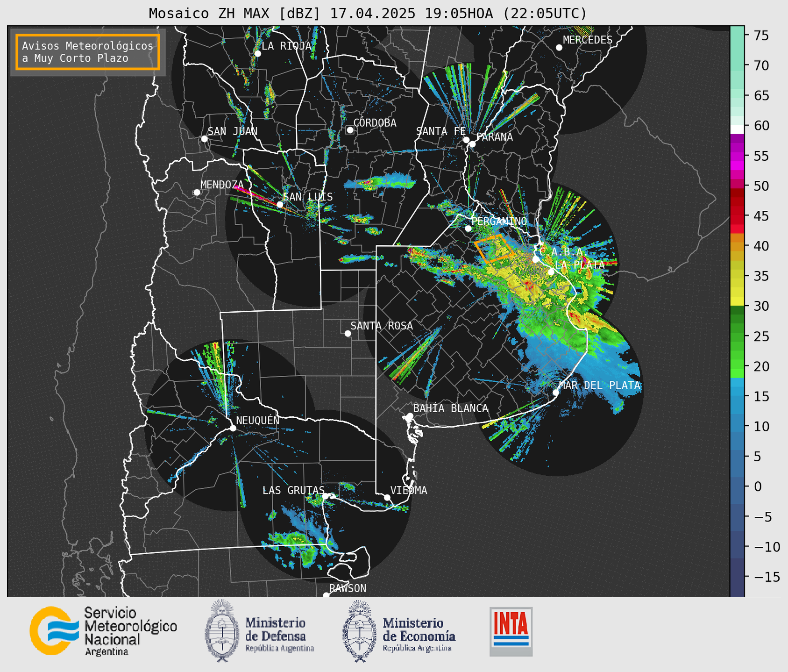Click the NEUQUÉN city label
The image size is (788, 672).
click(258, 420)
